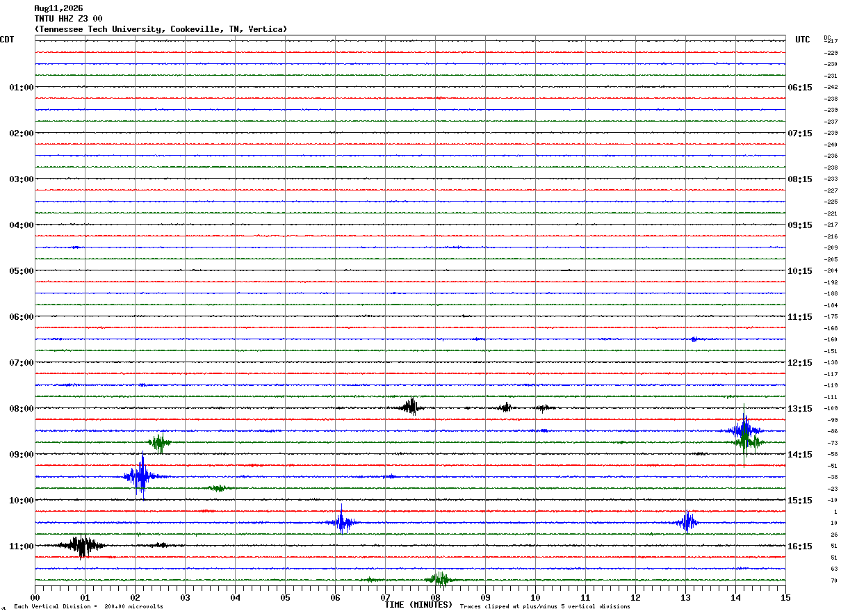This screenshot has width=841, height=616.
Task: Click the large blue burst near minute 2
Action: [x=141, y=476]
